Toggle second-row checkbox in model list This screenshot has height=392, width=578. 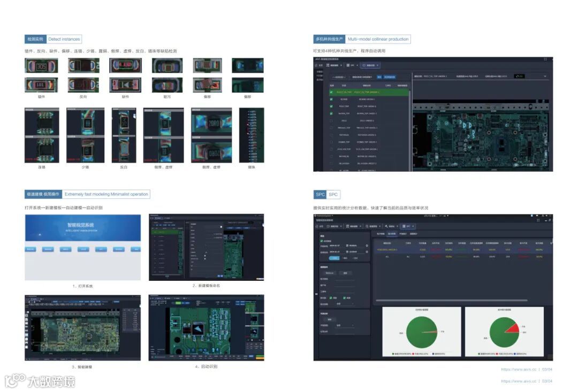point(331,99)
